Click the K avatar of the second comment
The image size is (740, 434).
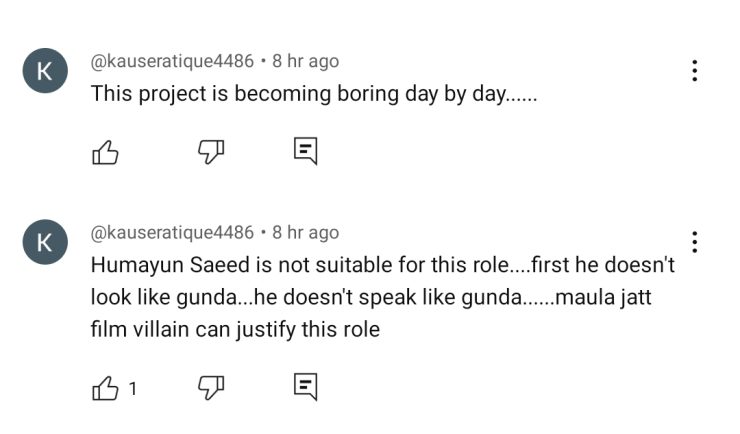click(x=45, y=242)
